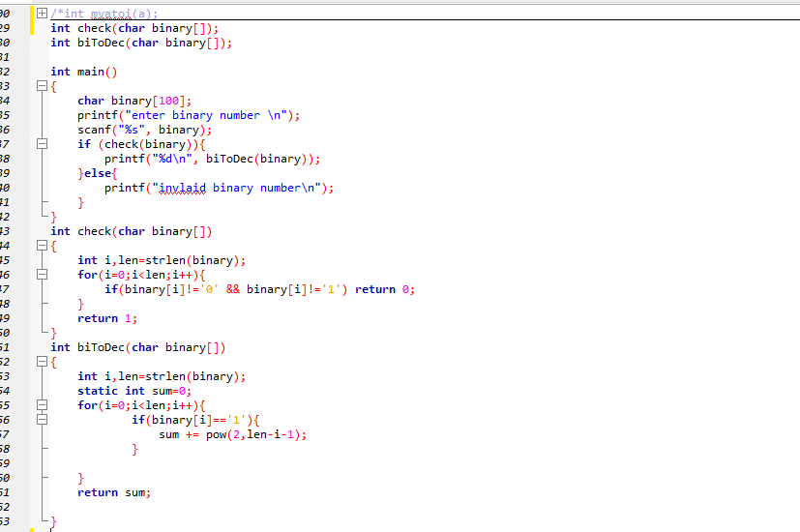This screenshot has height=532, width=800.
Task: Fold the for loop inside biToDec
Action: point(41,405)
